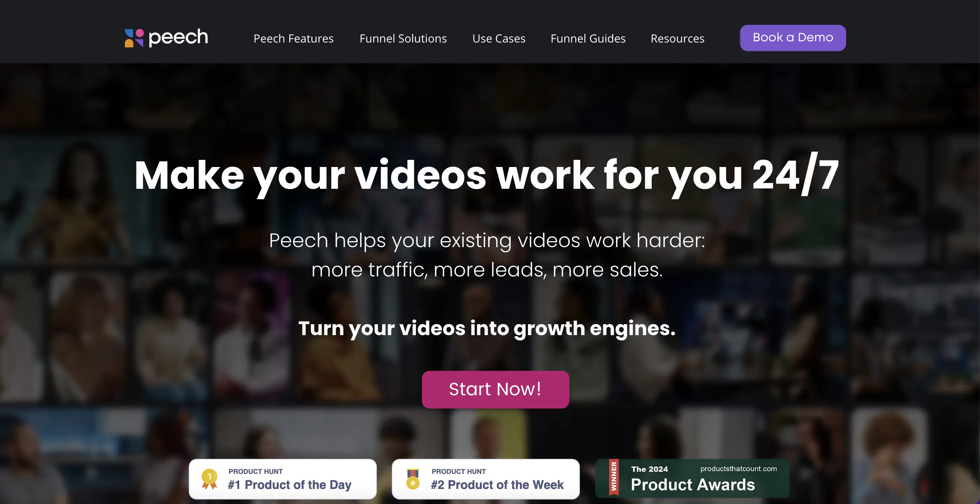This screenshot has height=504, width=980.
Task: Click the PRODUCT HUNT label on Week badge
Action: (x=458, y=471)
